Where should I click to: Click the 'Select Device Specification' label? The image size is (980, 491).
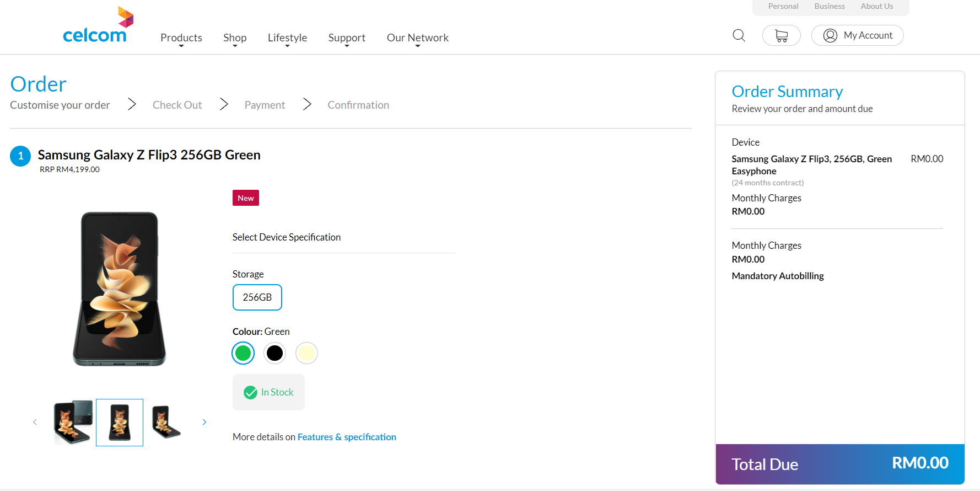[287, 237]
